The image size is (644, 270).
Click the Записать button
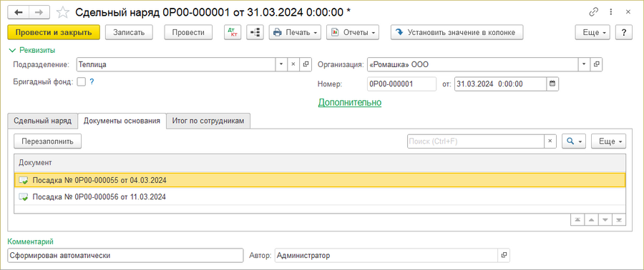coord(129,32)
